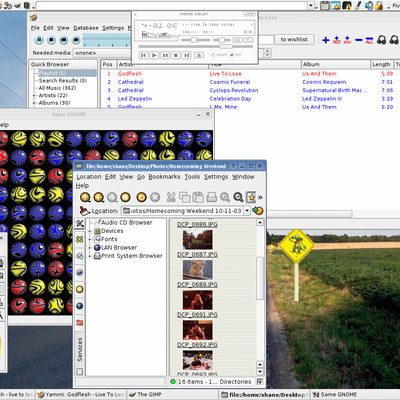400x400 pixels.
Task: Click the padlock icon in top panel
Action: point(379,5)
